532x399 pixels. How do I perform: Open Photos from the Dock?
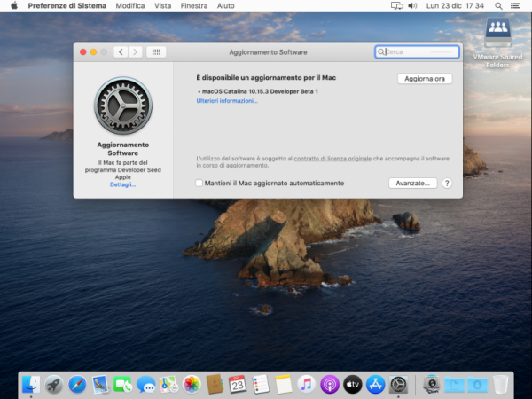coord(192,385)
